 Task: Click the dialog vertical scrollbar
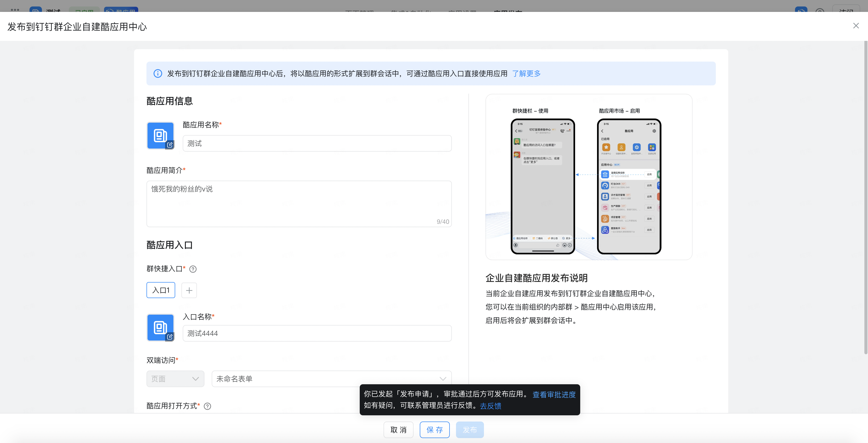866,197
